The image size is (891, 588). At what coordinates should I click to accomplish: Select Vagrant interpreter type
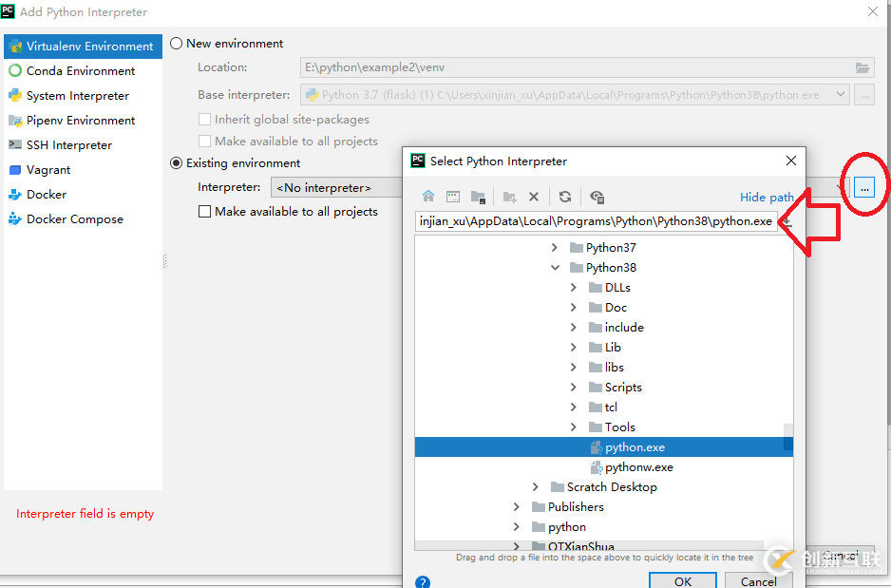pos(83,170)
